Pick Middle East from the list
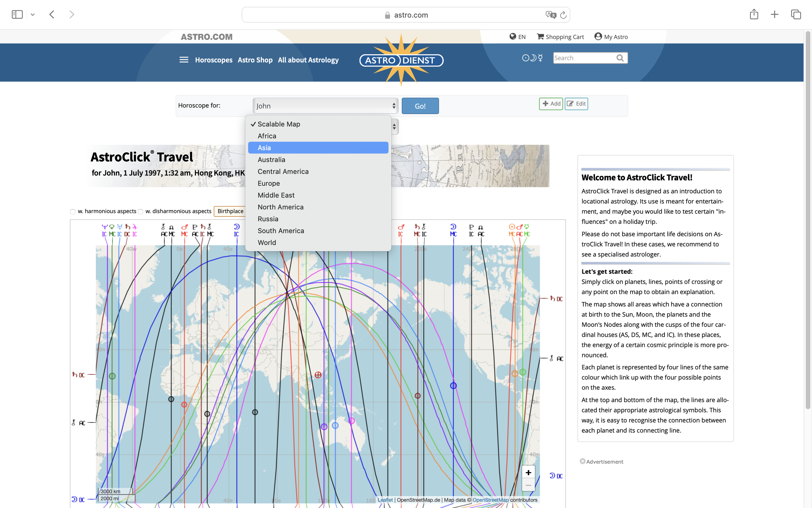812x508 pixels. coord(318,195)
